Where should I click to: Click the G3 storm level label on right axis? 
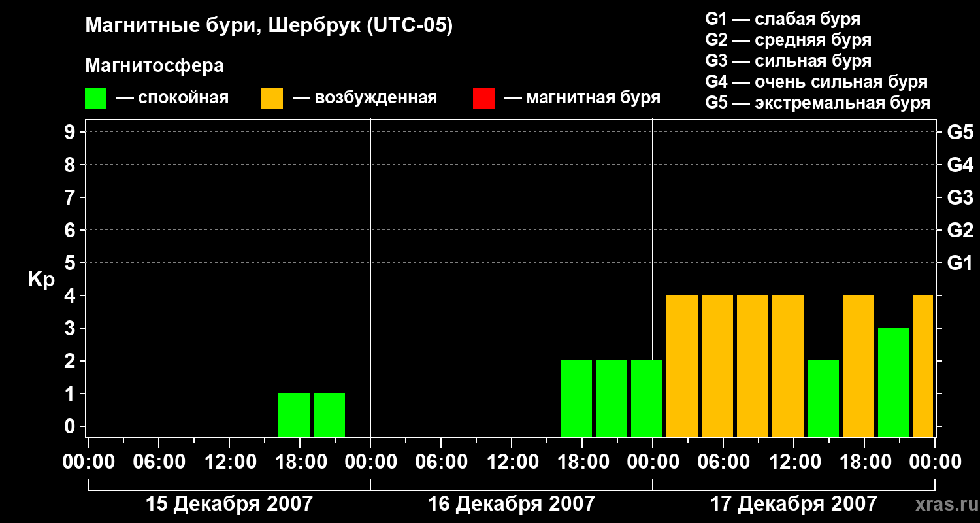click(960, 198)
